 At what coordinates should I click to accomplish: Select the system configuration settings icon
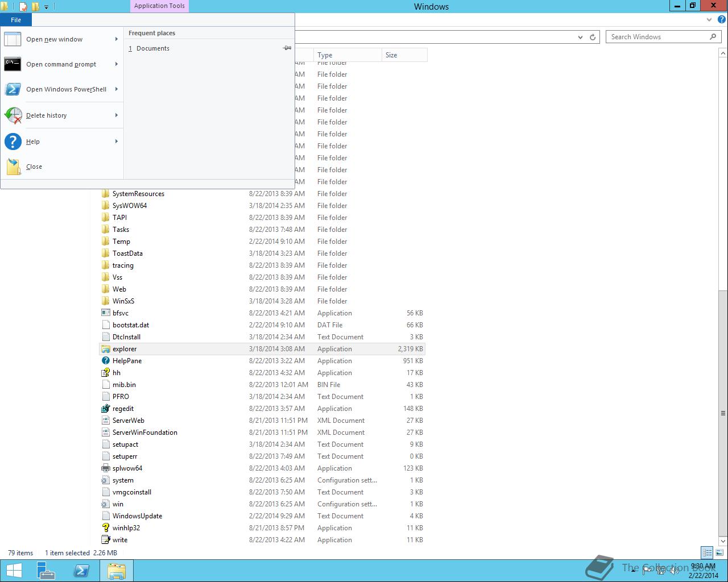coord(105,480)
